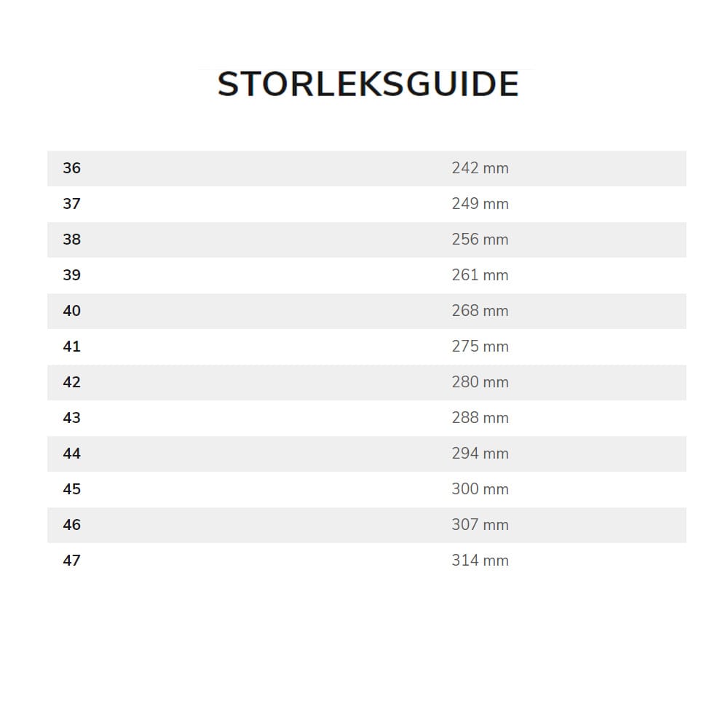Pick size 40 from the table
The height and width of the screenshot is (728, 728).
point(71,311)
